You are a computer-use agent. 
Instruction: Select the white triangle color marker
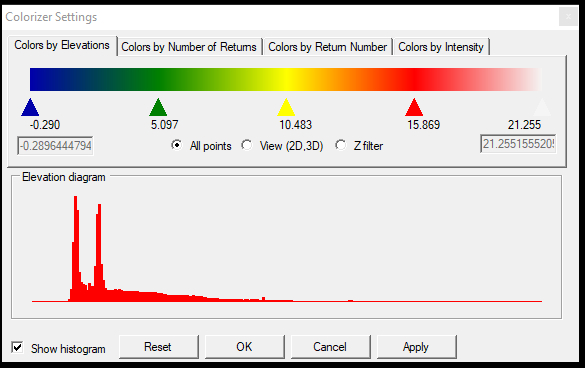542,107
